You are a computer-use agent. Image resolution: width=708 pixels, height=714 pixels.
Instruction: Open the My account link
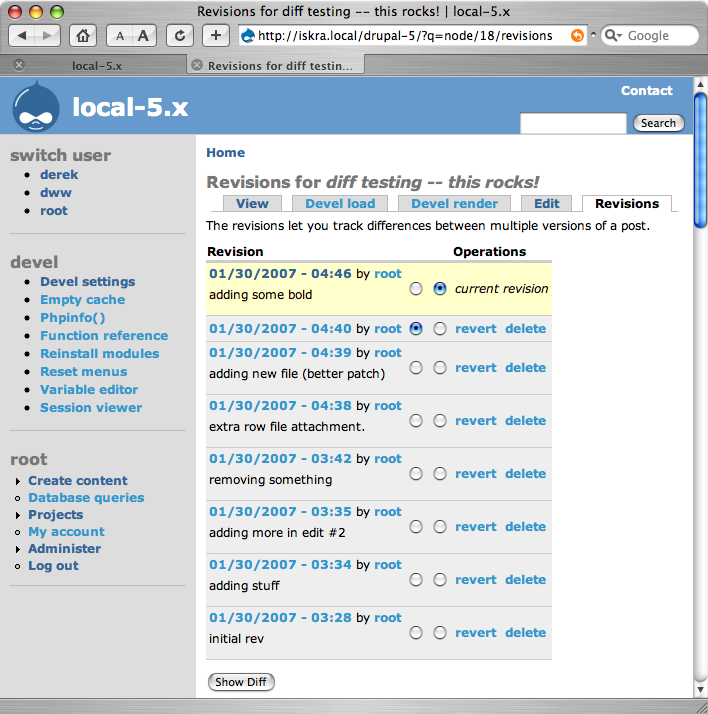click(66, 532)
